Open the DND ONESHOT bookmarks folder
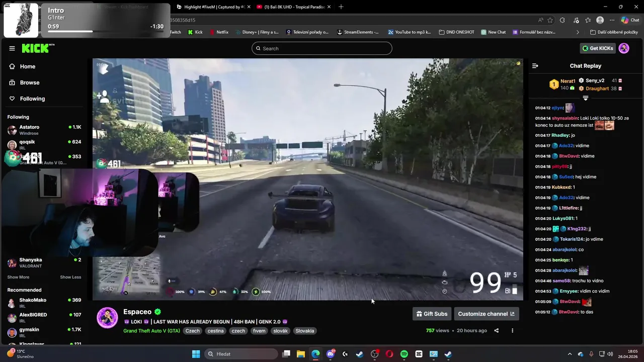The height and width of the screenshot is (362, 644). [x=456, y=32]
